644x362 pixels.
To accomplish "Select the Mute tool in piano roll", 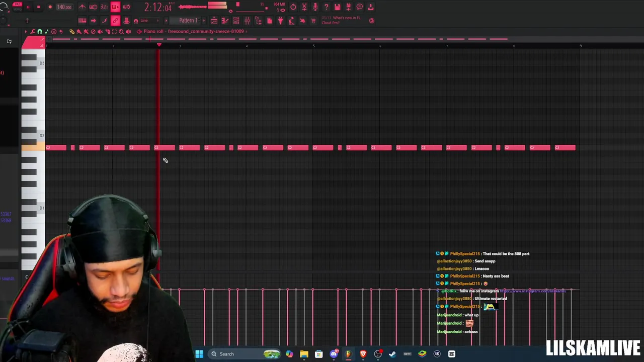I will click(100, 31).
